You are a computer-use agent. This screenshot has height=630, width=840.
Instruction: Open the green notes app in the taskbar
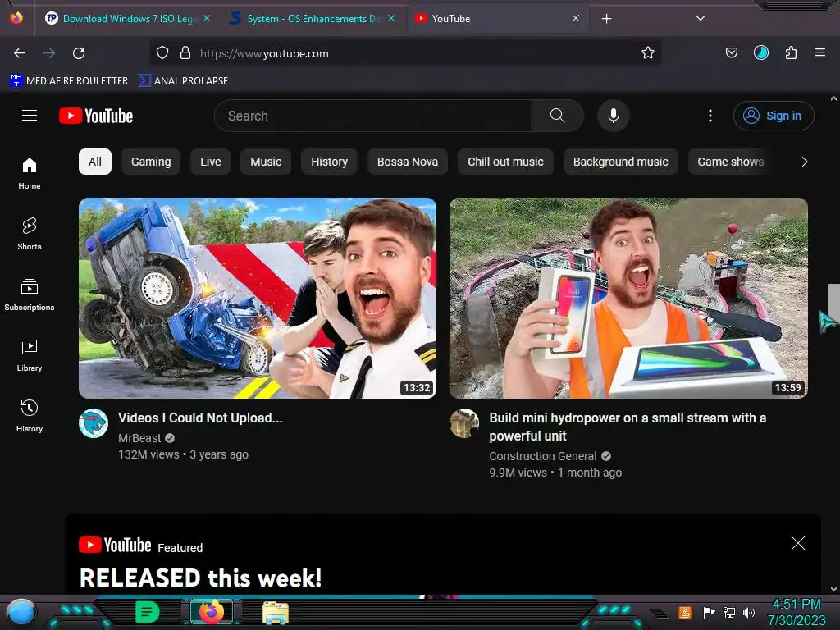pyautogui.click(x=147, y=612)
